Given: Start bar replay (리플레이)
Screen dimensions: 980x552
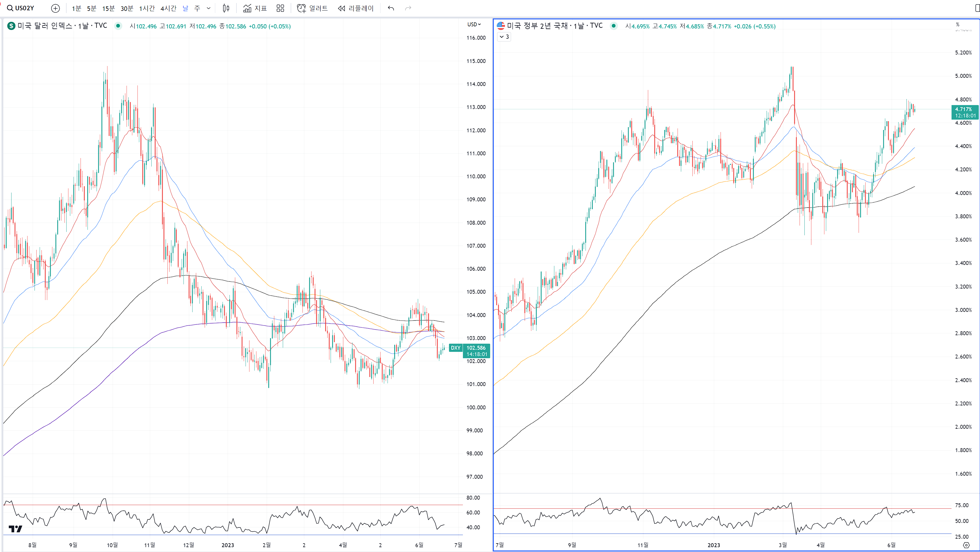Looking at the screenshot, I should (355, 8).
